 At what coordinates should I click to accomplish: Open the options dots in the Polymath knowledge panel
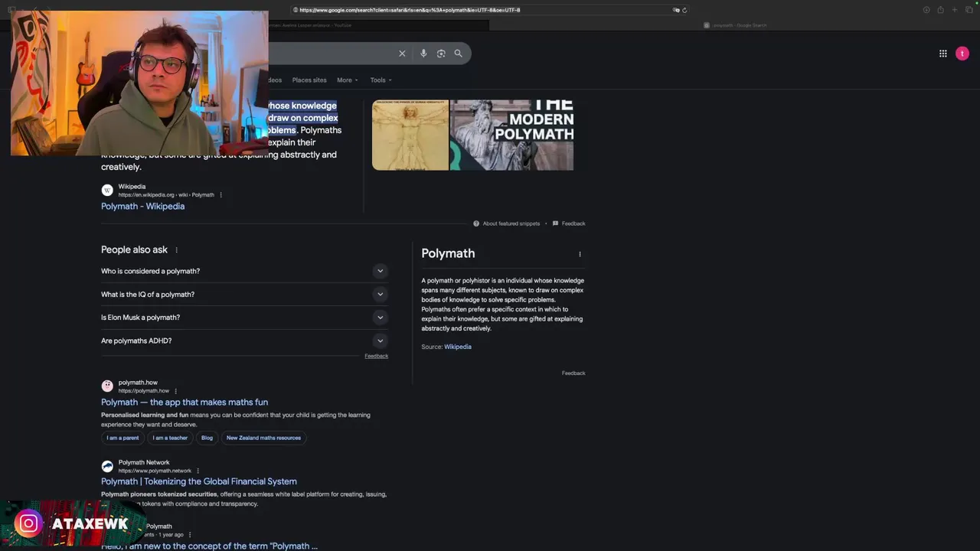coord(580,254)
